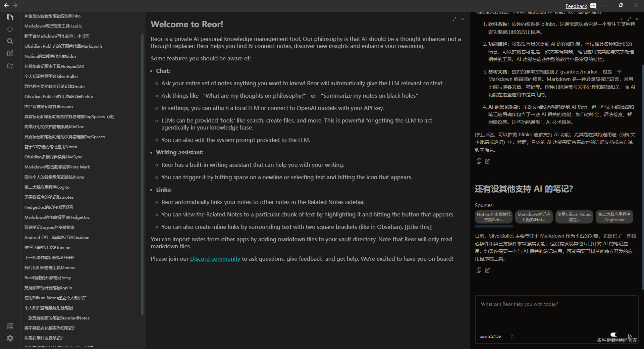The width and height of the screenshot is (644, 349).
Task: Open the Chat view via speech-bubble icon
Action: [x=10, y=29]
